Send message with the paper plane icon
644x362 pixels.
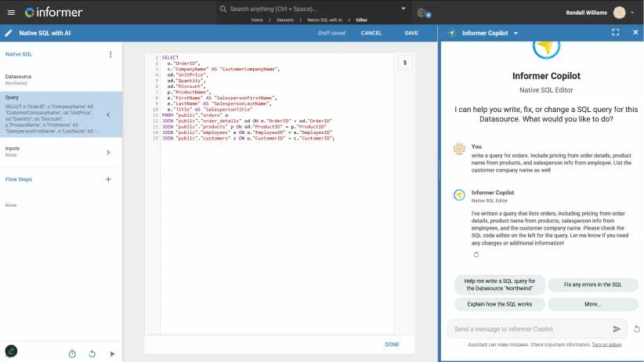pos(617,329)
